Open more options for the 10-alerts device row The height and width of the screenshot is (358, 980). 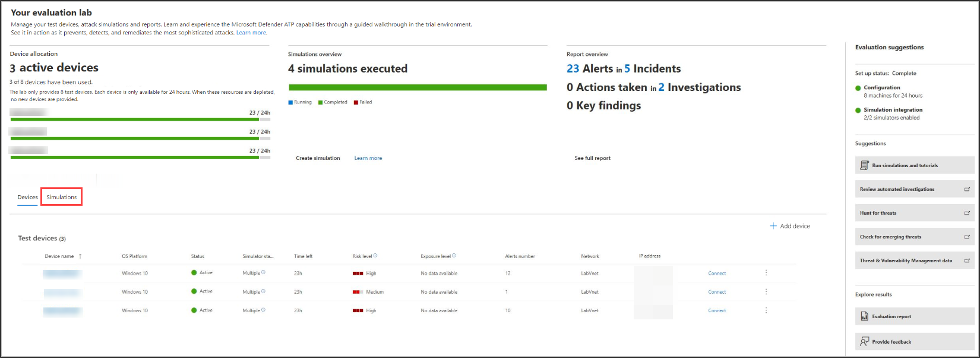click(x=766, y=310)
